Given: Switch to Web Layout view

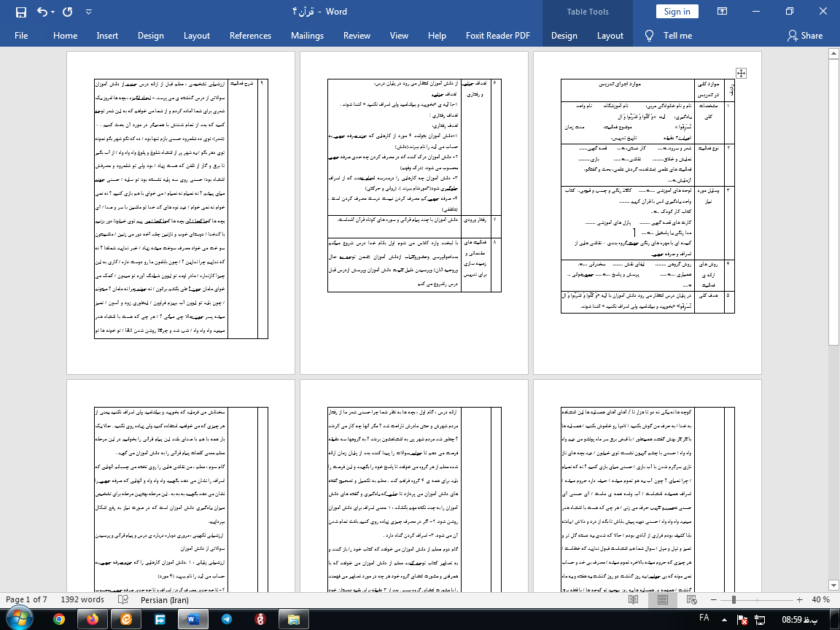Looking at the screenshot, I should click(691, 599).
